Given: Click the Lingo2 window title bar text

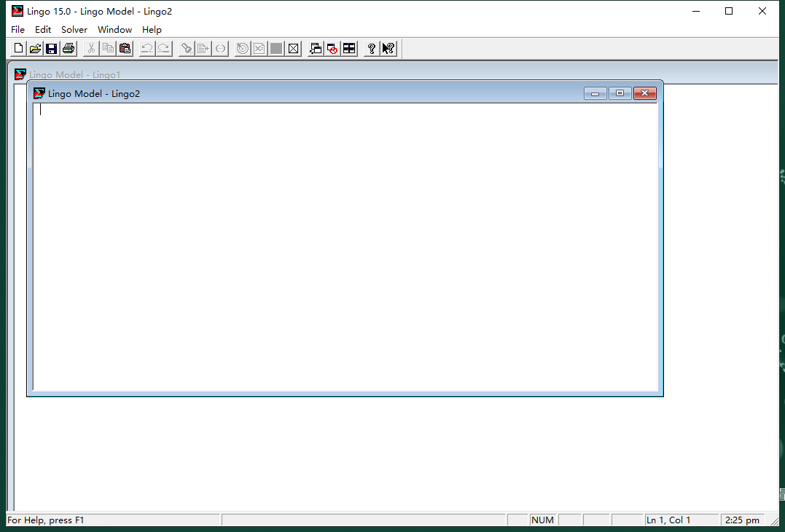Looking at the screenshot, I should pos(93,93).
